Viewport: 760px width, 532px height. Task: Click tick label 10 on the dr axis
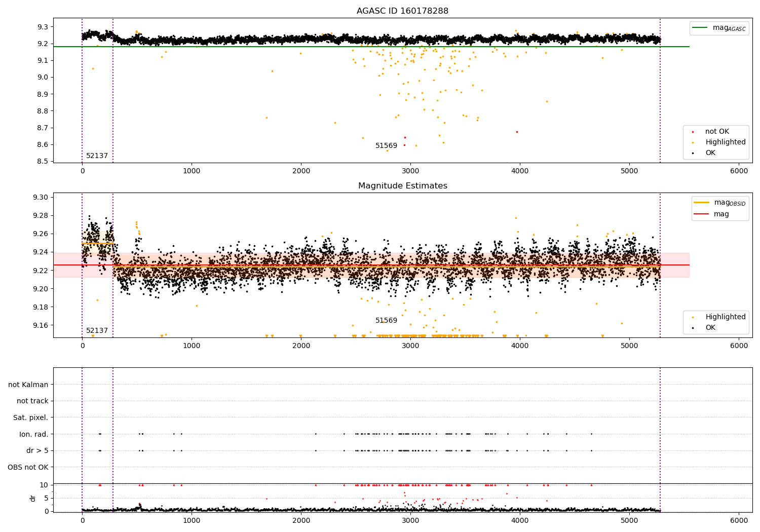44,485
